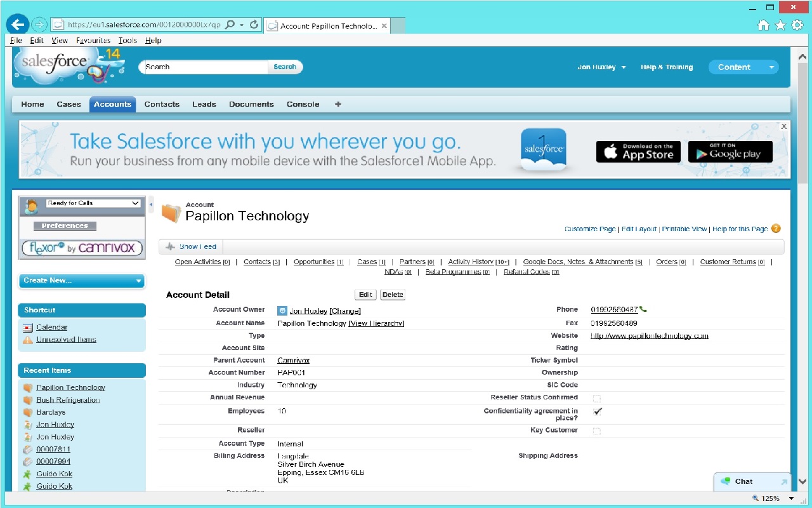
Task: Open the Printable View link
Action: pos(684,229)
